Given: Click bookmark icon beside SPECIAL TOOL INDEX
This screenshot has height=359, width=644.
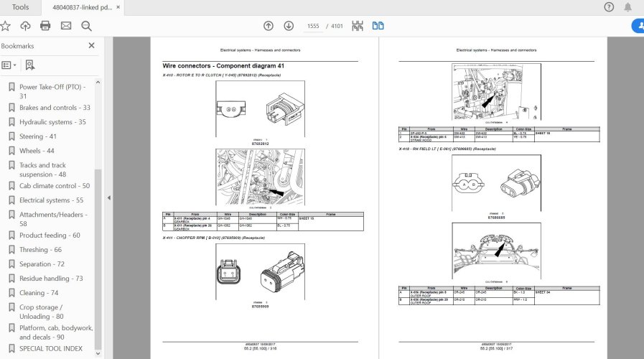Looking at the screenshot, I should point(11,348).
